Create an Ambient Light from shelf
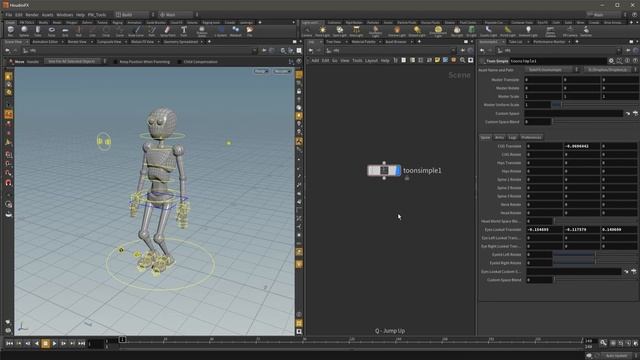This screenshot has height=360, width=640. tap(528, 31)
